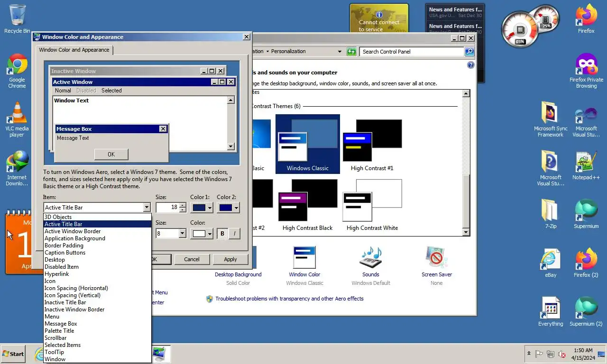The image size is (607, 364).
Task: Increase the item Size spinner value
Action: coord(183,205)
